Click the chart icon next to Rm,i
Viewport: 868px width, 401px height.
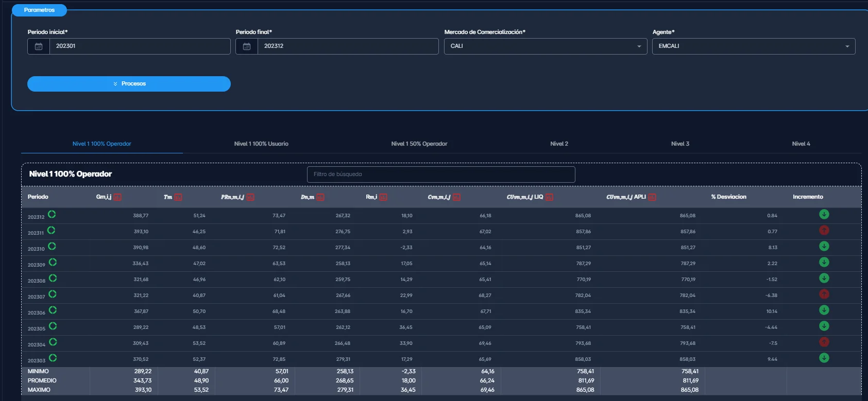coord(383,197)
